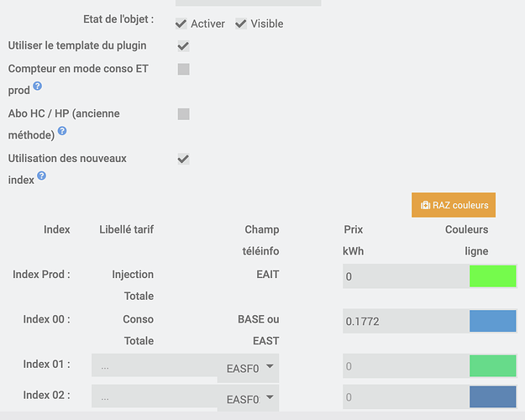Screen dimensions: 525x420
Task: Enable Compteur en mode conso ET prod
Action: (x=183, y=69)
